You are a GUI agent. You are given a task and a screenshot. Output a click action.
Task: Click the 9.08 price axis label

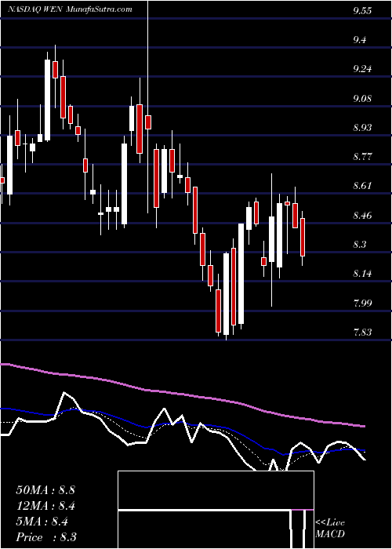tap(362, 98)
